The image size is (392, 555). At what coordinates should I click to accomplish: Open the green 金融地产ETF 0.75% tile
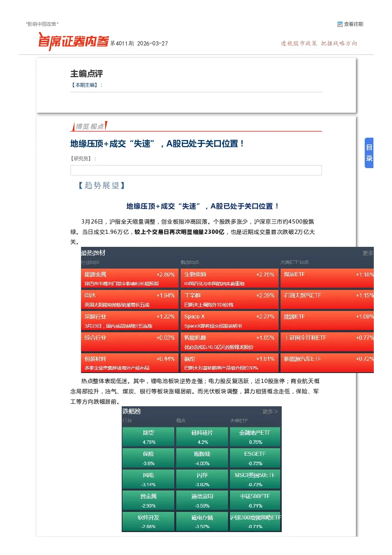point(255,437)
